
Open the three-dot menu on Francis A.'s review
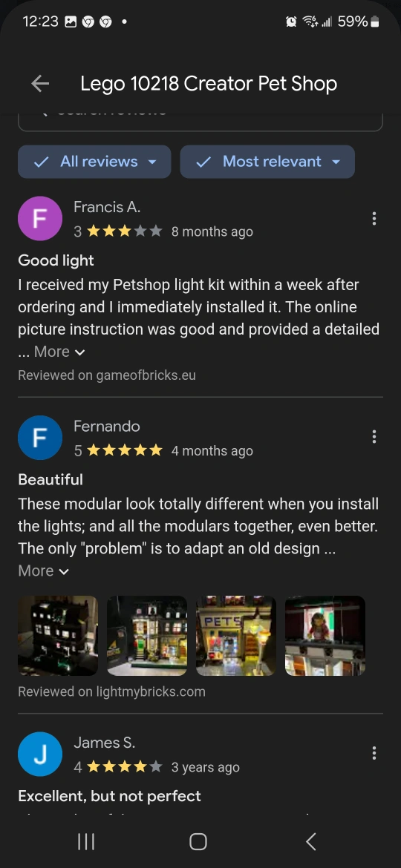374,219
